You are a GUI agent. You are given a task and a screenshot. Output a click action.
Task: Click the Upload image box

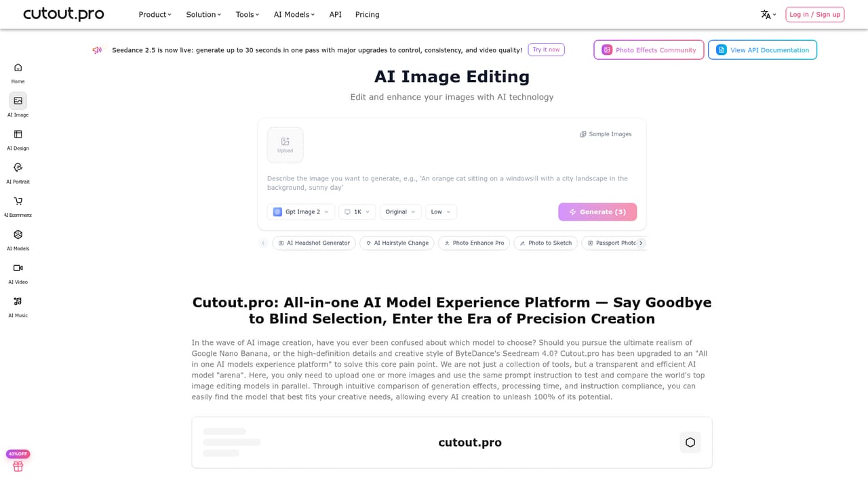(x=285, y=145)
